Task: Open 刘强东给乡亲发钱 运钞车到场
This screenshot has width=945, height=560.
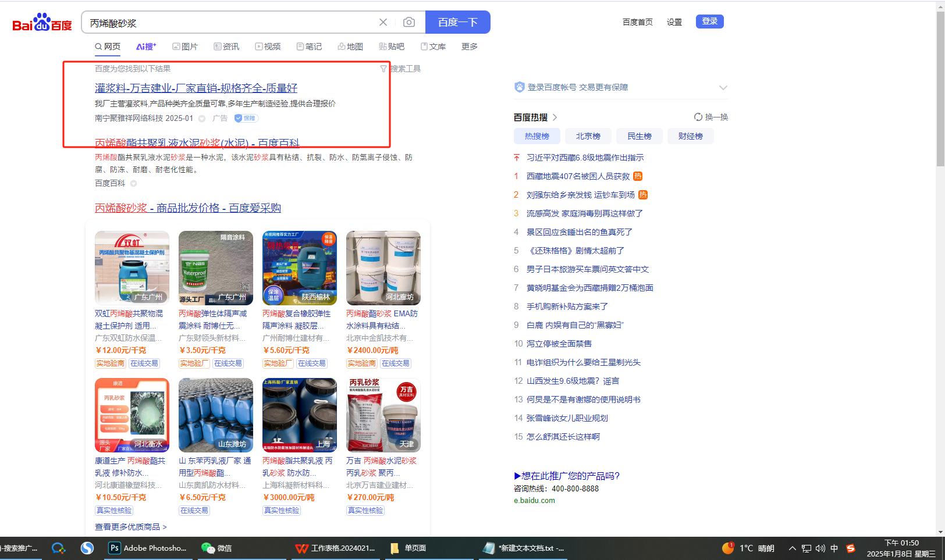Action: point(581,195)
